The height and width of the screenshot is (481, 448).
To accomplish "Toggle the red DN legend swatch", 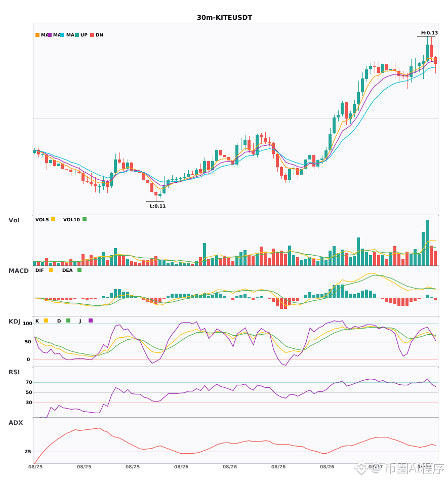I will (x=92, y=35).
